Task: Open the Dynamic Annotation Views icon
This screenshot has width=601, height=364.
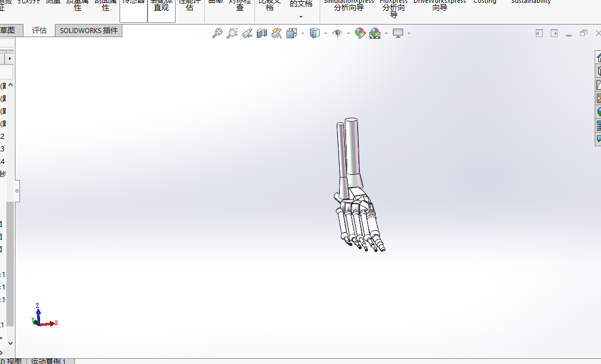Action: (x=277, y=33)
